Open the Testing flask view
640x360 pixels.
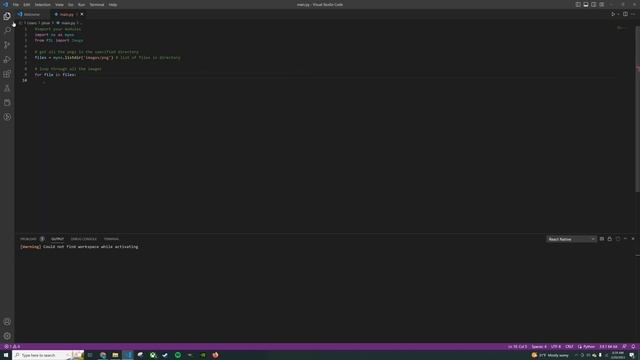(7, 88)
